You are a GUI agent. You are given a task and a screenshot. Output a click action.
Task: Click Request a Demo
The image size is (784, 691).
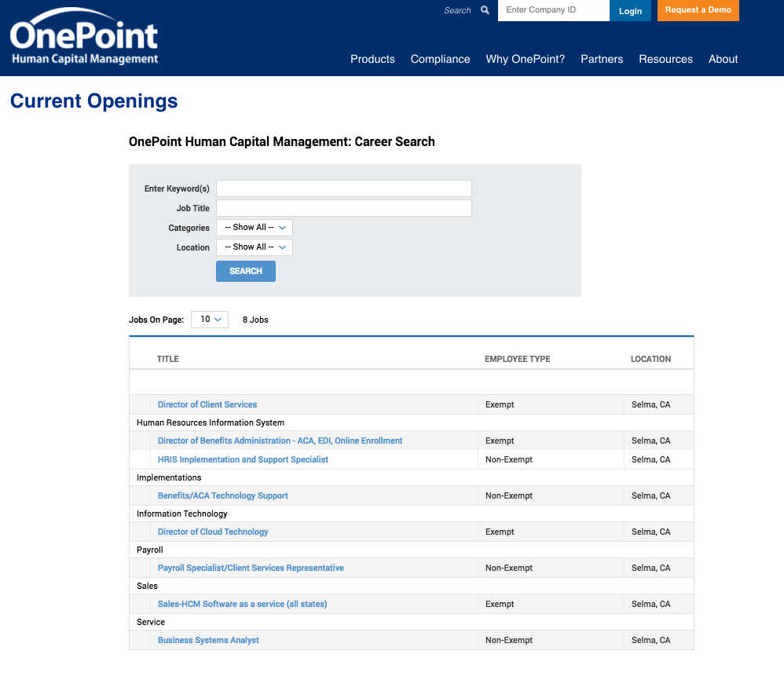698,10
